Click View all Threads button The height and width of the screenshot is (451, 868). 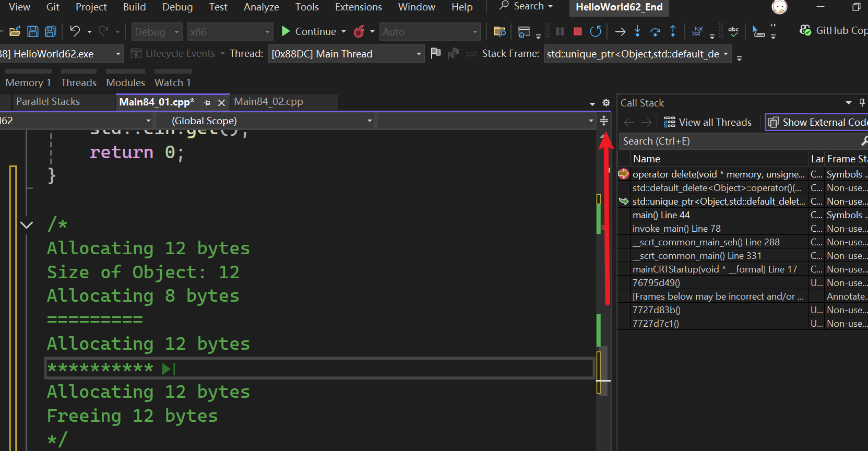click(x=708, y=122)
